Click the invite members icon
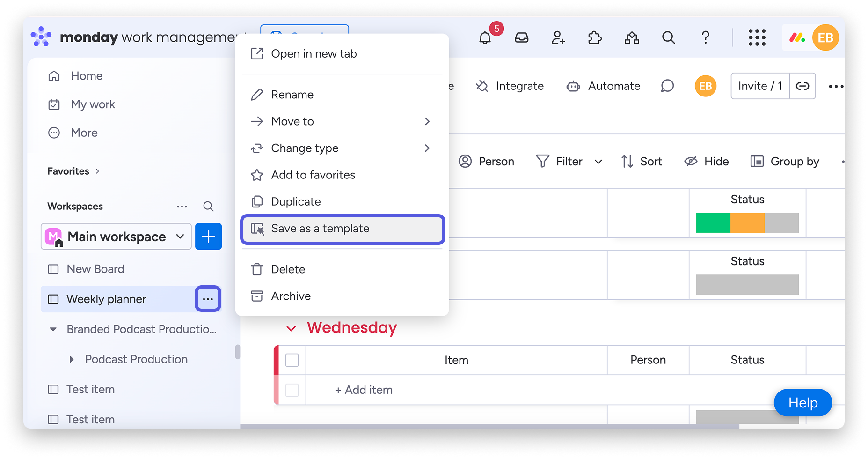Screen dimensions: 868x459 tap(558, 37)
